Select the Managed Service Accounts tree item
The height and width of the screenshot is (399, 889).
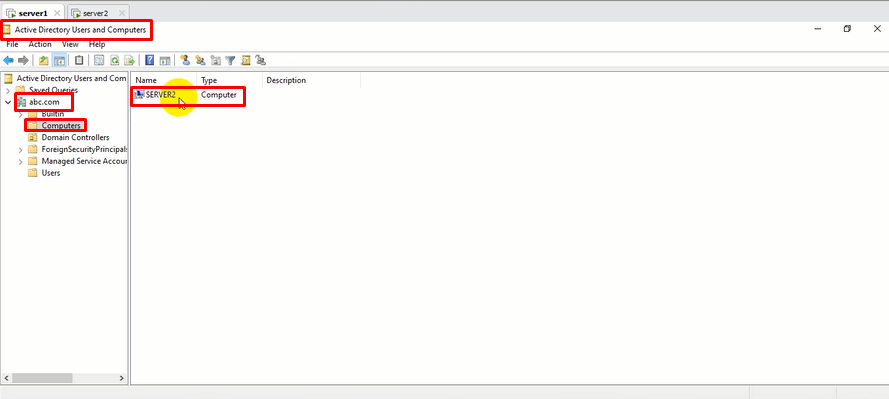click(84, 162)
